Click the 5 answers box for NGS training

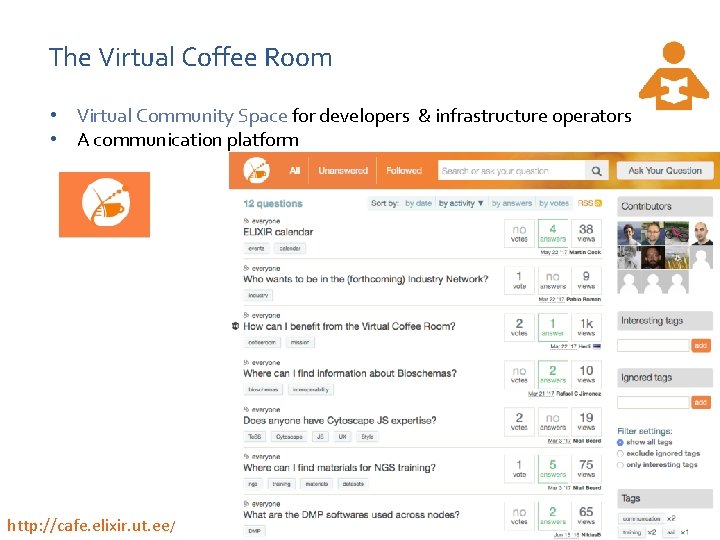click(552, 469)
